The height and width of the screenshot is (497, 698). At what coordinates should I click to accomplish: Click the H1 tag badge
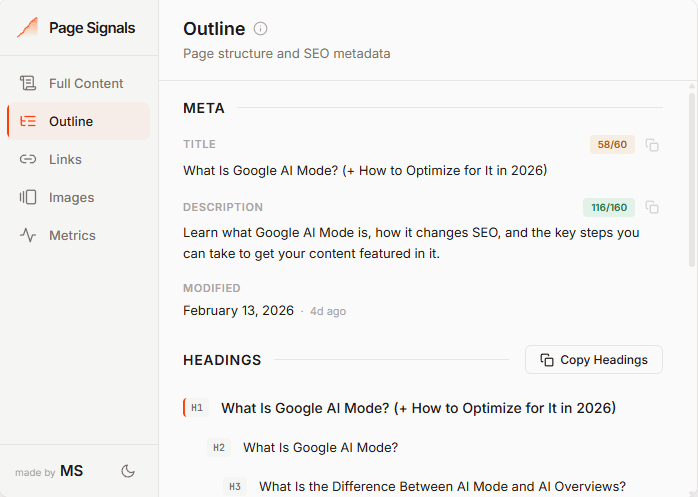pos(196,408)
